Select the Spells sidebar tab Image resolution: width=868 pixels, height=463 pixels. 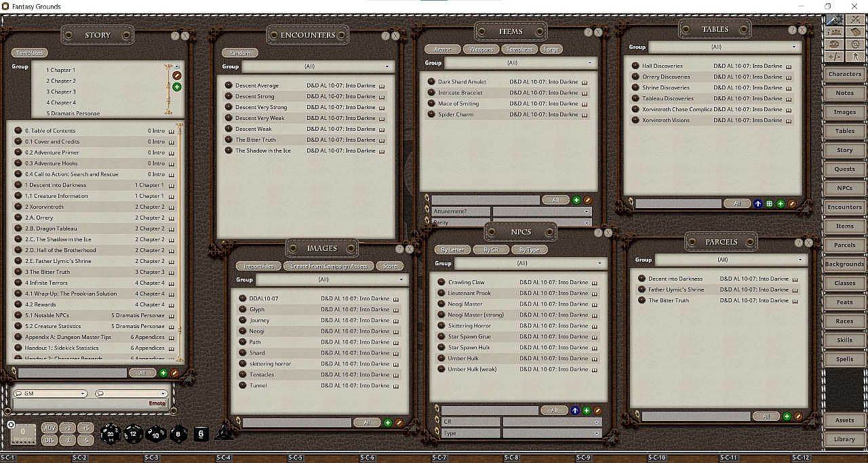tap(844, 359)
